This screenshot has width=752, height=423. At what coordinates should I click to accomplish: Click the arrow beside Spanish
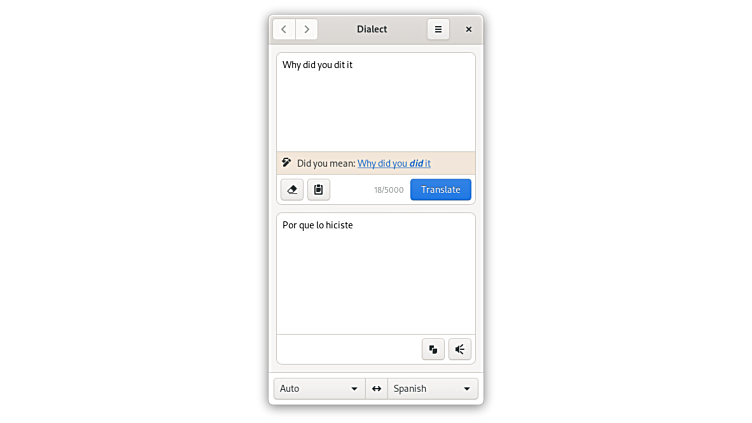pyautogui.click(x=467, y=388)
